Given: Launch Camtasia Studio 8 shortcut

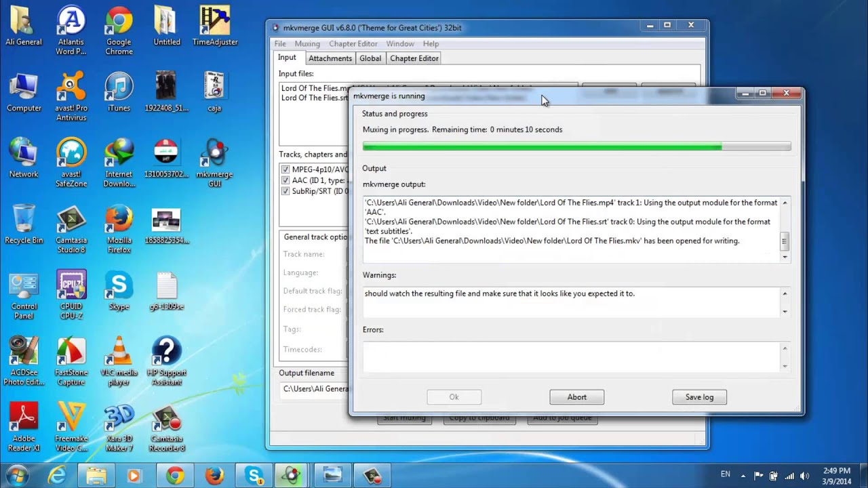Looking at the screenshot, I should [x=71, y=230].
